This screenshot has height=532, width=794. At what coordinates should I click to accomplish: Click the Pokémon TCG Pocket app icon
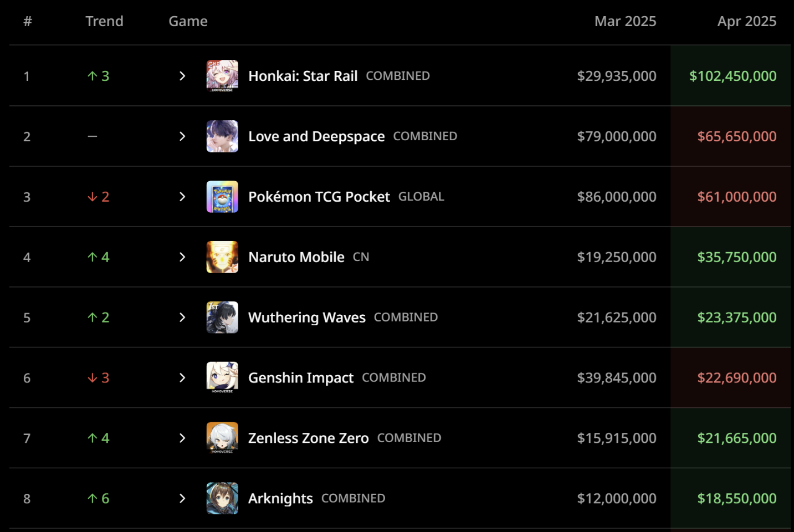[x=222, y=197]
